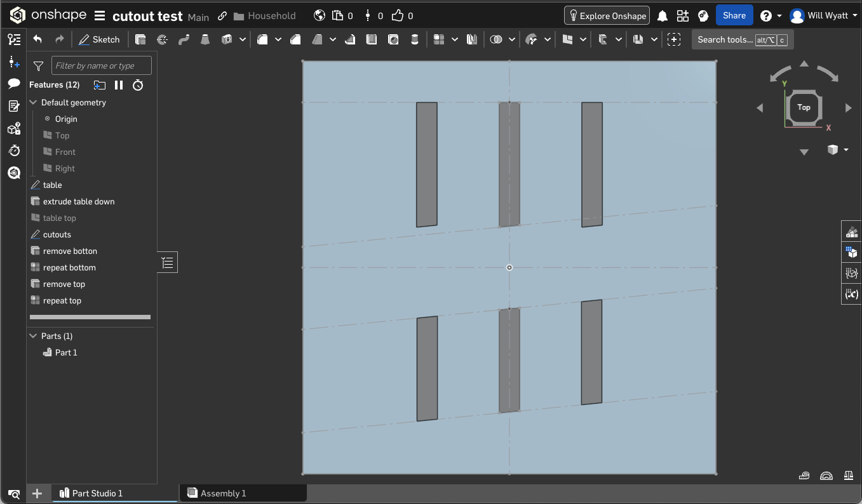Start a new Sketch
This screenshot has height=504, width=862.
tap(99, 39)
